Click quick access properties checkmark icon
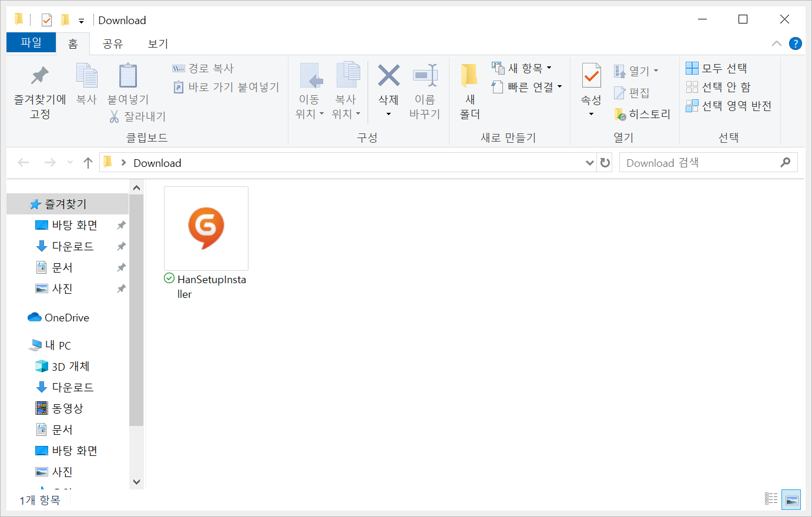The width and height of the screenshot is (812, 517). click(46, 21)
